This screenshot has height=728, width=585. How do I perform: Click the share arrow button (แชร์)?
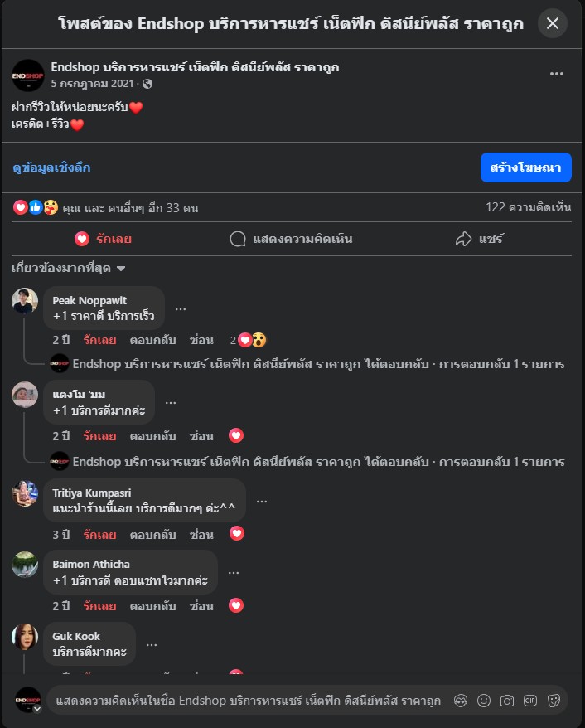click(x=479, y=239)
